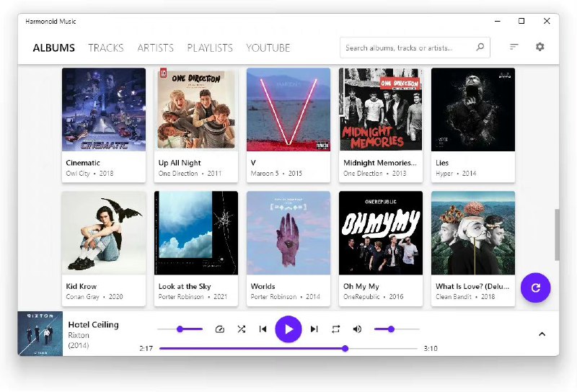Screen dimensions: 577x392
Task: Open the Oh My My album cover
Action: [x=381, y=233]
